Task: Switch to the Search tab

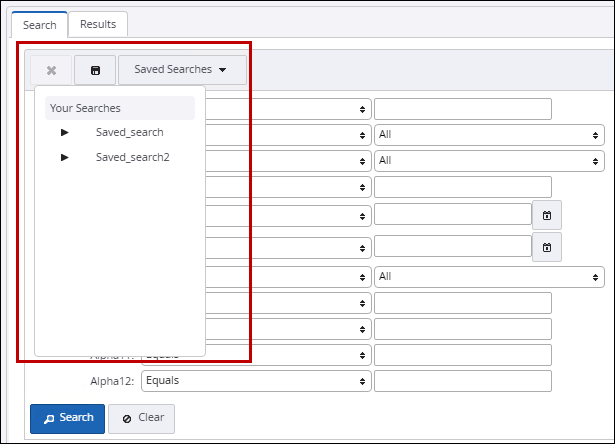Action: tap(40, 24)
